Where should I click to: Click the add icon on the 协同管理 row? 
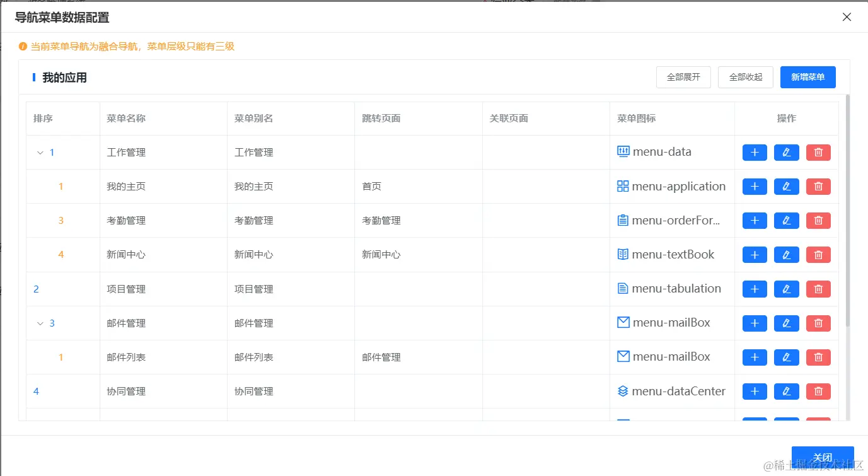tap(755, 391)
